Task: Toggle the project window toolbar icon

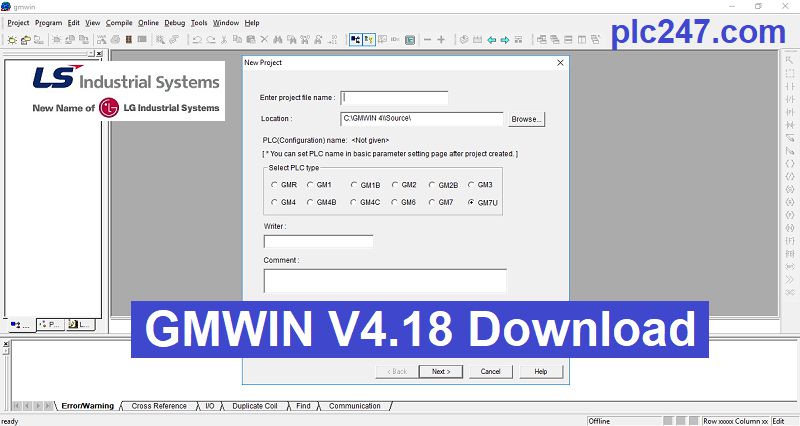Action: [356, 40]
